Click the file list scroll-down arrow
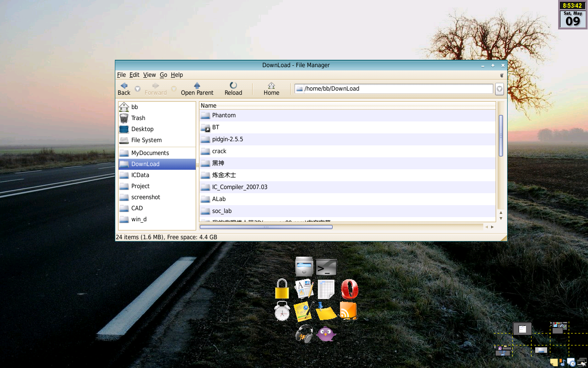 (501, 218)
